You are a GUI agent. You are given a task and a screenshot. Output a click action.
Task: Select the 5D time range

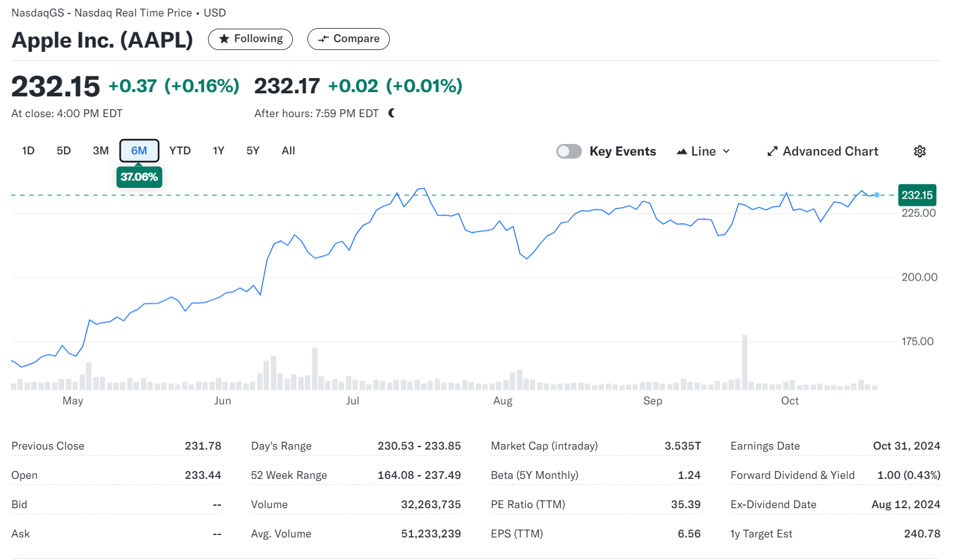[63, 151]
